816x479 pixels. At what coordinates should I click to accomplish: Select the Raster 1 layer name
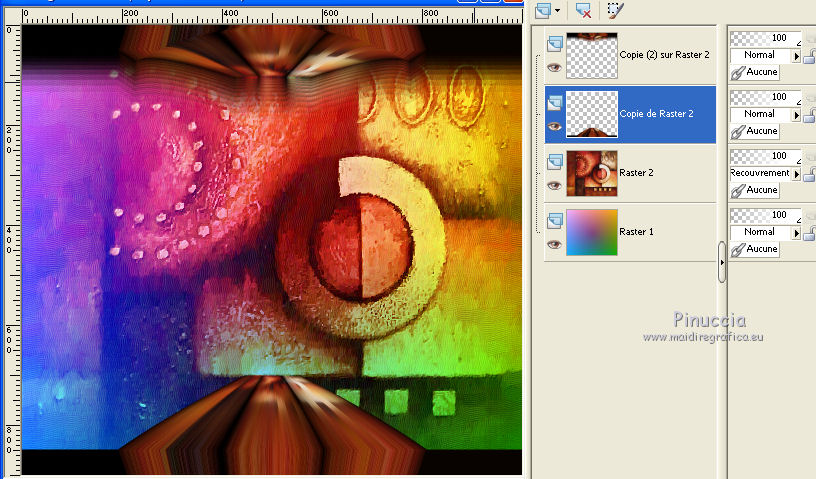[x=636, y=231]
